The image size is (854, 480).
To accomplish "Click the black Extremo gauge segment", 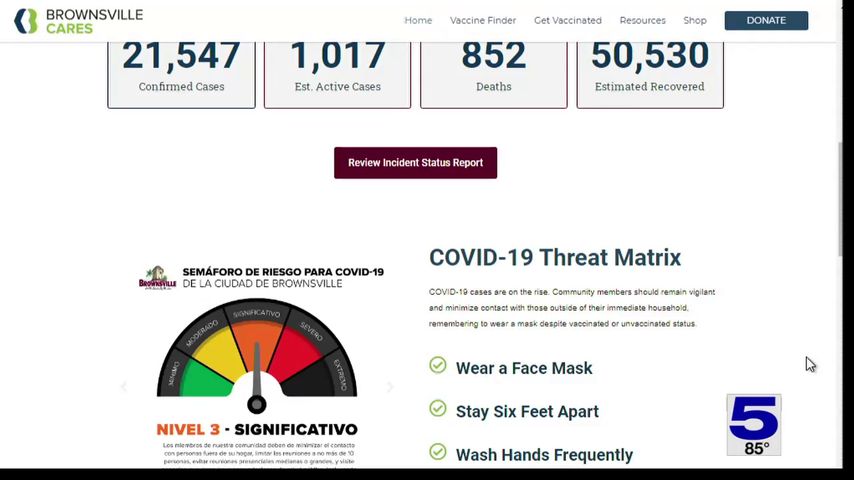I will [x=311, y=380].
